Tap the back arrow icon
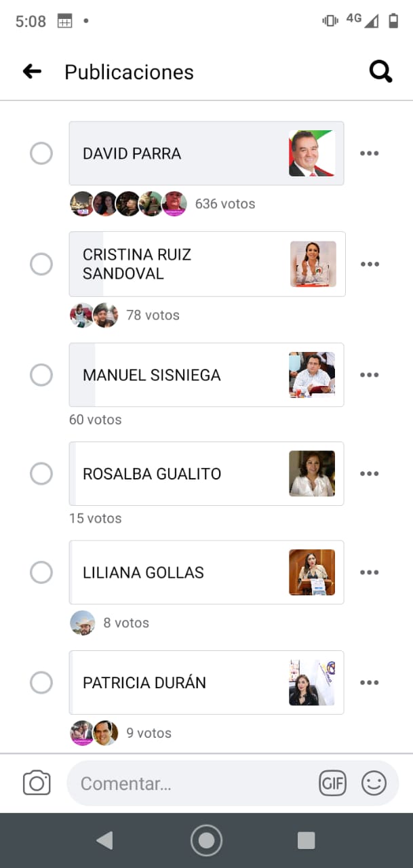The height and width of the screenshot is (868, 413). tap(32, 71)
